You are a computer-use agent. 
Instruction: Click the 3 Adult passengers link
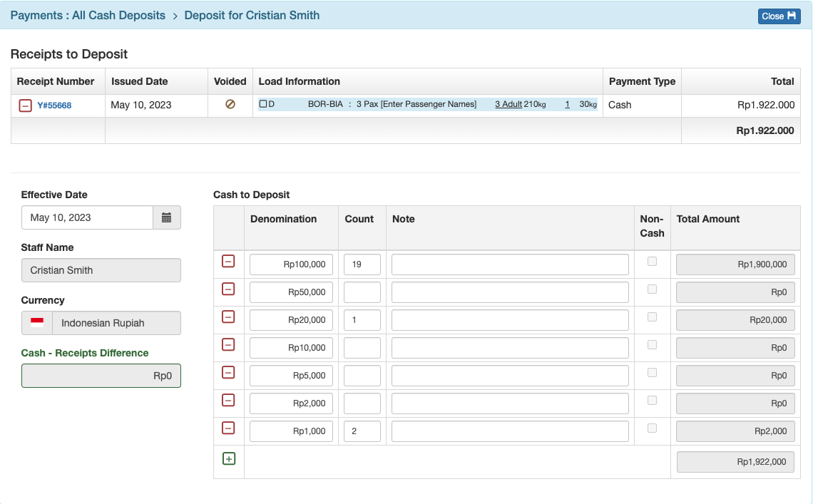[508, 105]
